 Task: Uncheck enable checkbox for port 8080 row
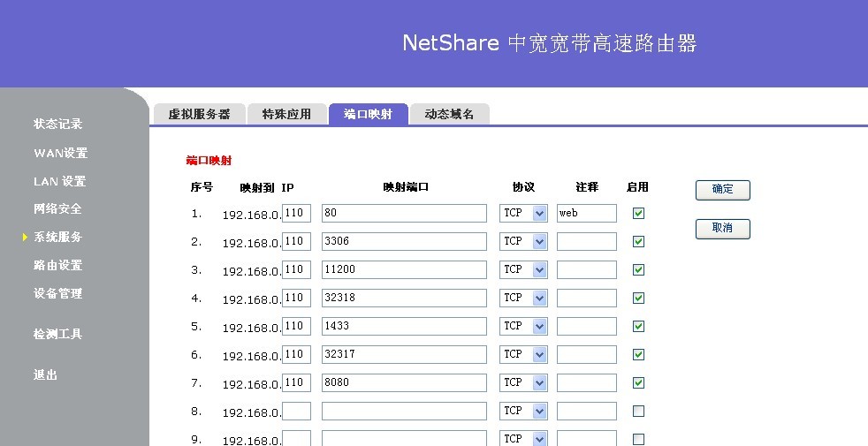coord(638,382)
